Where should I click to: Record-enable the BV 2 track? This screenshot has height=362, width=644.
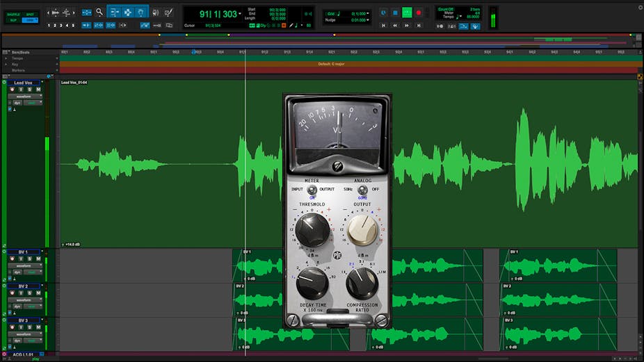coord(13,293)
